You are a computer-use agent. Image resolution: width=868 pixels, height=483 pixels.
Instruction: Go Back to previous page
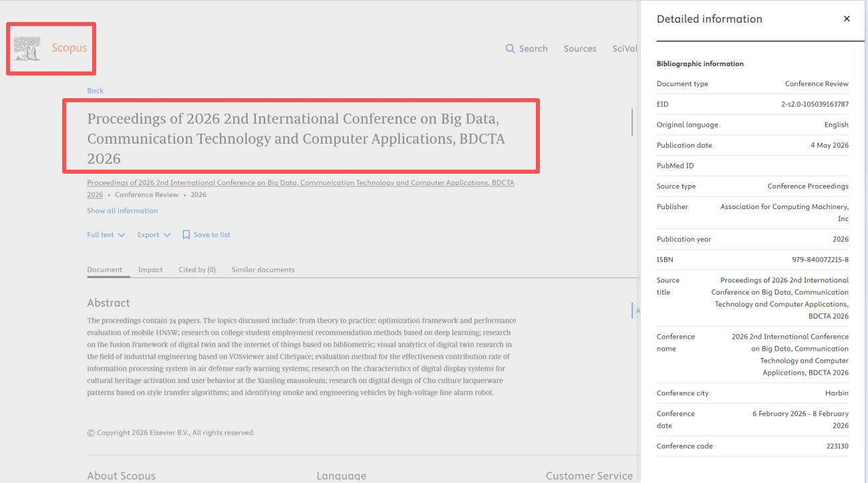tap(96, 91)
